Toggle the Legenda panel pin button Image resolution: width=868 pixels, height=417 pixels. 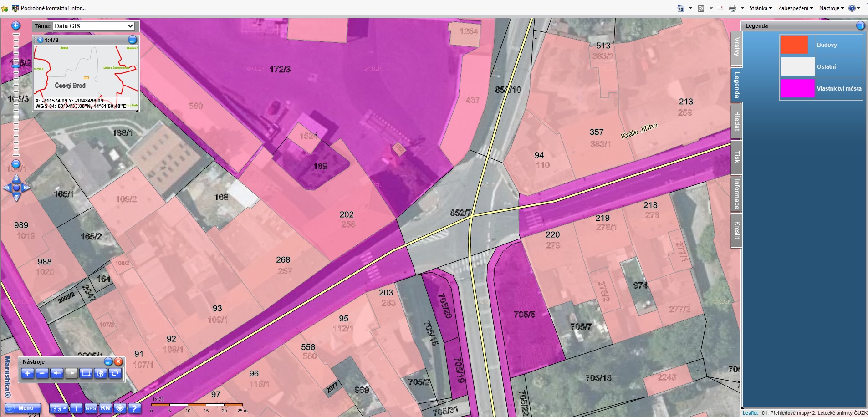[x=860, y=26]
